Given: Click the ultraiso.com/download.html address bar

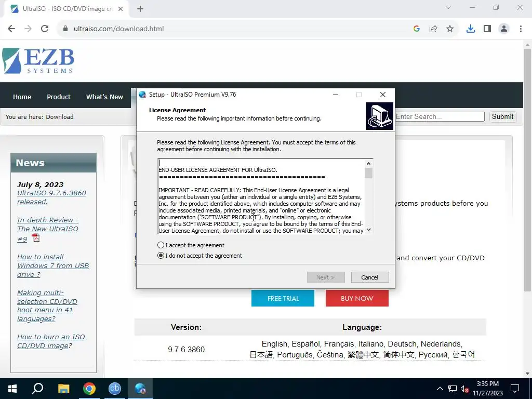Looking at the screenshot, I should (119, 29).
